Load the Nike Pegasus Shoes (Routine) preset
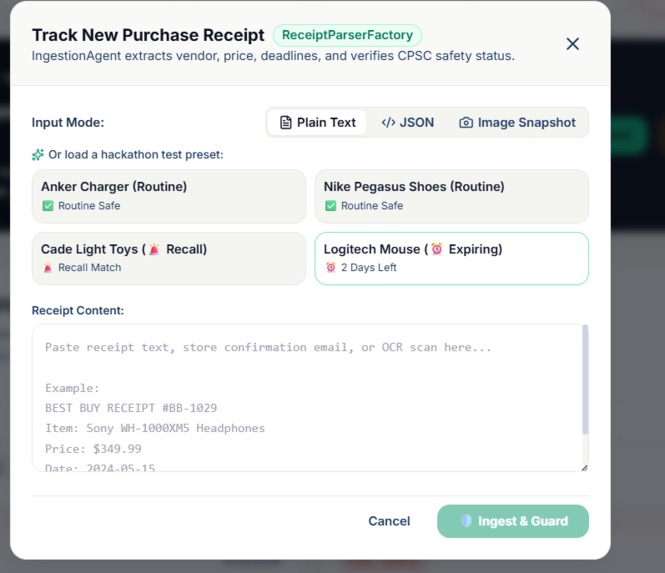Image resolution: width=665 pixels, height=573 pixels. 451,196
